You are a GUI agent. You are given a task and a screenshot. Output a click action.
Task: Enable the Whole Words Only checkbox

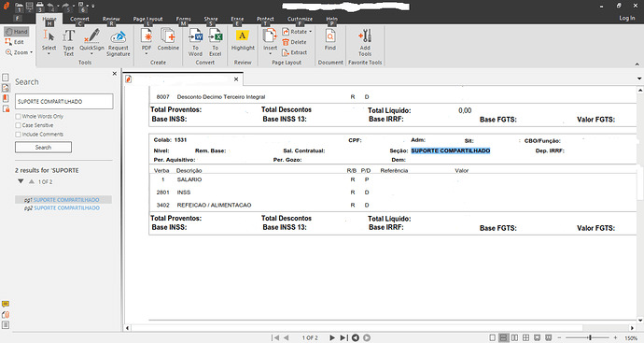(x=18, y=117)
